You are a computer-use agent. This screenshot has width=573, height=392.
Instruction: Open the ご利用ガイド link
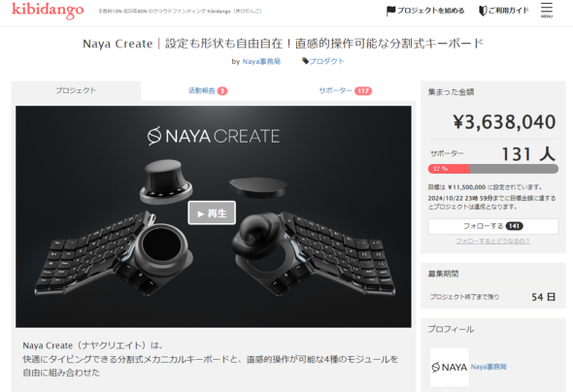(x=508, y=11)
